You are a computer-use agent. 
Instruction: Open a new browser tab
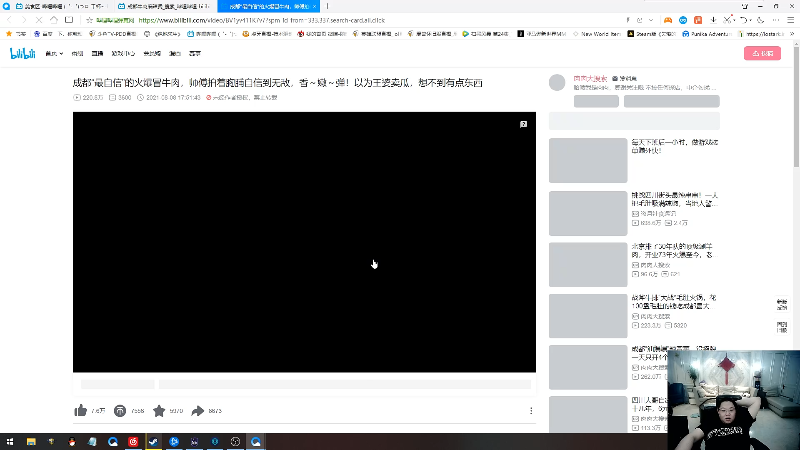coord(328,6)
